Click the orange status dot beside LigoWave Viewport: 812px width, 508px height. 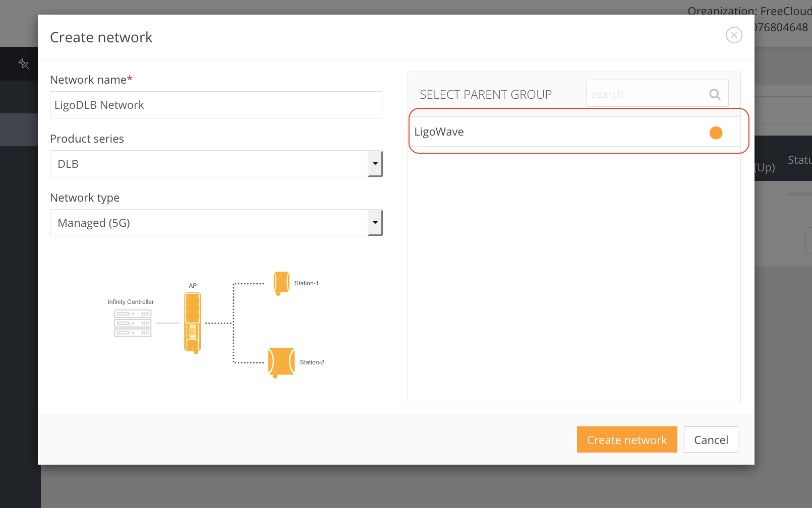click(716, 133)
